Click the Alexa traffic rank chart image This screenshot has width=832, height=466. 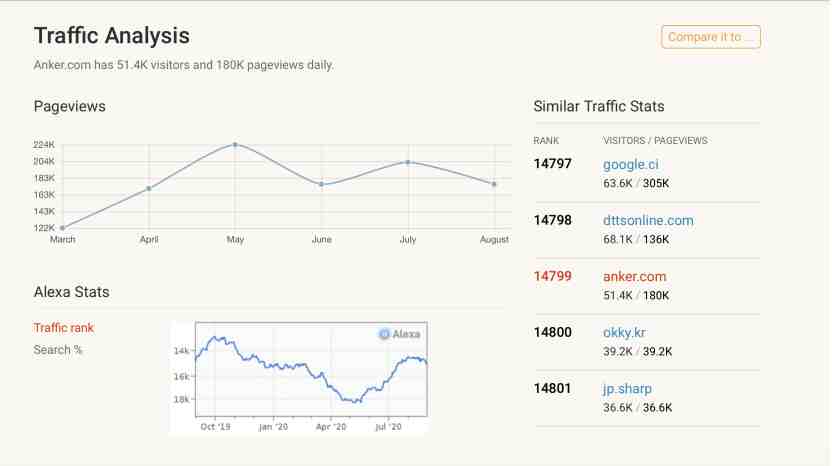pos(299,377)
